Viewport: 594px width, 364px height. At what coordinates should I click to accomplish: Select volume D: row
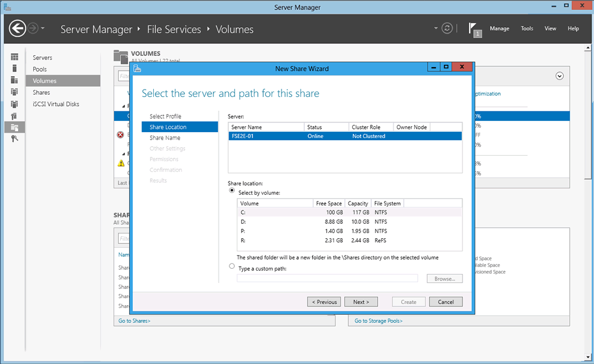pyautogui.click(x=349, y=222)
